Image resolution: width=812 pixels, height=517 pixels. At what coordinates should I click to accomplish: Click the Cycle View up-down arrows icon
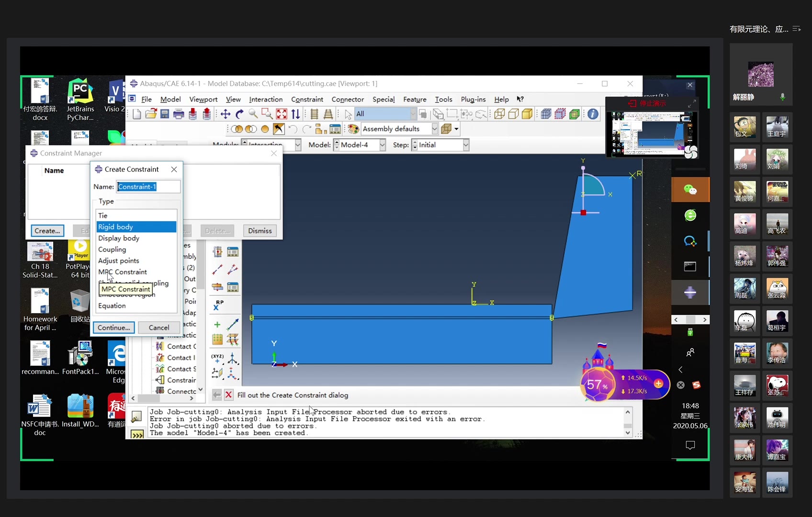(295, 114)
